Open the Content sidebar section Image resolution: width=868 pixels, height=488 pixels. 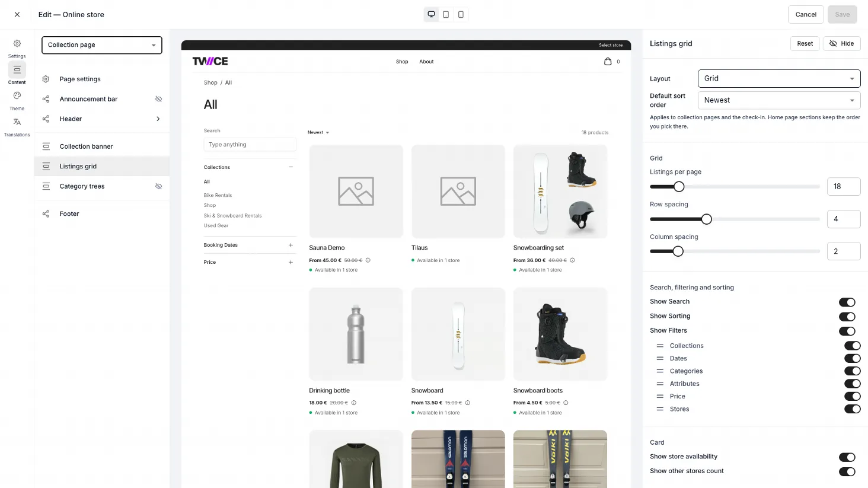coord(17,74)
